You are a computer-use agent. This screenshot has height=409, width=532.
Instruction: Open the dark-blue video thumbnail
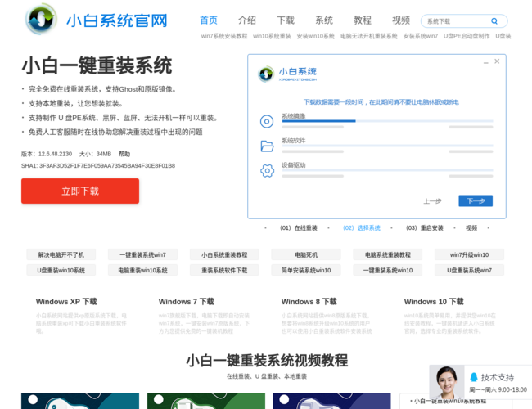(x=331, y=401)
